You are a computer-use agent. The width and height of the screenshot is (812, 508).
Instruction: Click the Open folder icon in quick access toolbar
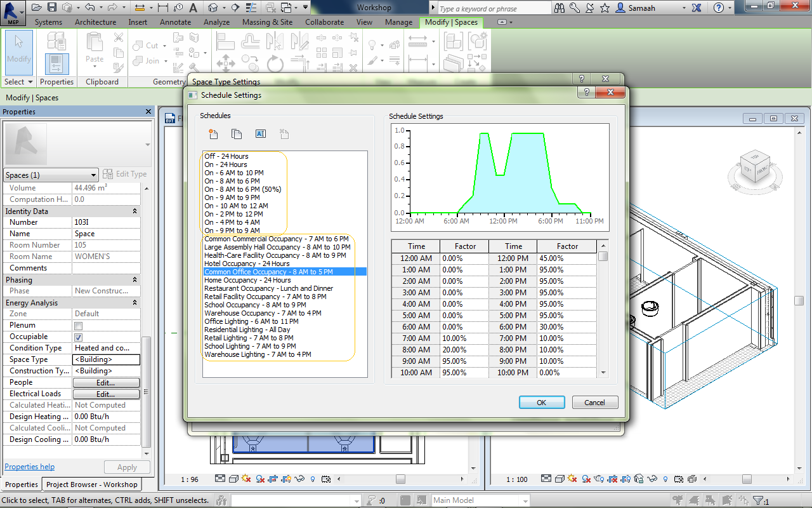coord(37,8)
